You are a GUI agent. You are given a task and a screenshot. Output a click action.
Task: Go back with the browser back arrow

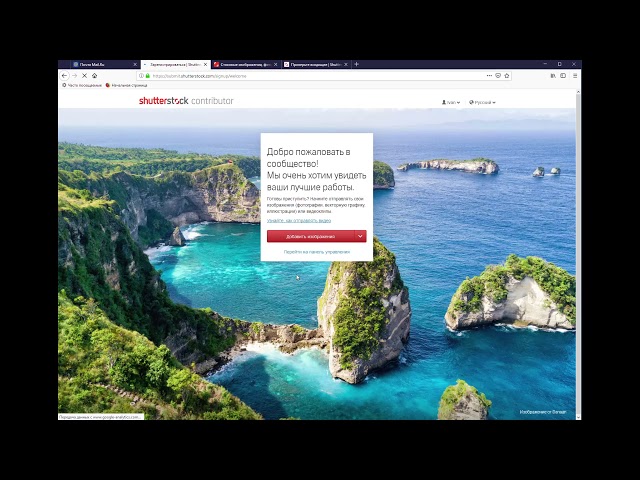click(x=64, y=76)
